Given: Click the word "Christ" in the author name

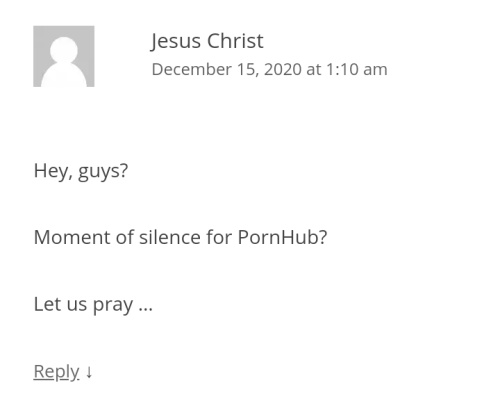Looking at the screenshot, I should tap(235, 41).
